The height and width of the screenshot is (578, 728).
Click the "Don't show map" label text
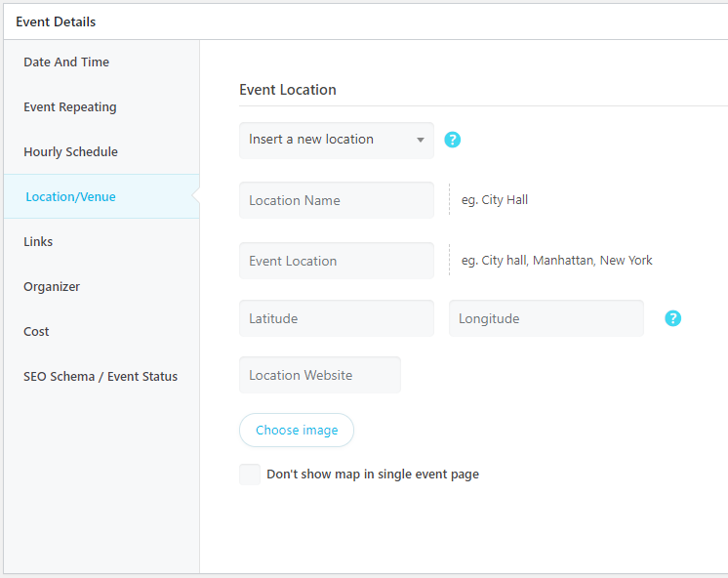[x=373, y=475]
